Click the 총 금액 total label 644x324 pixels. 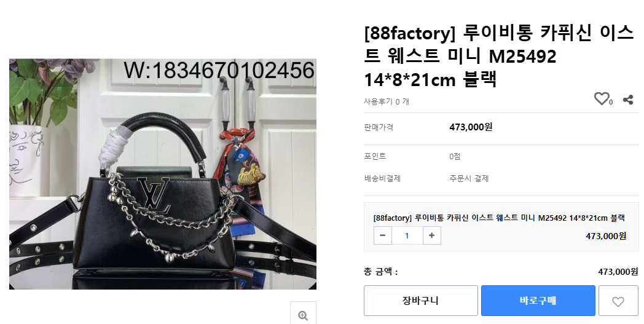[x=381, y=272]
